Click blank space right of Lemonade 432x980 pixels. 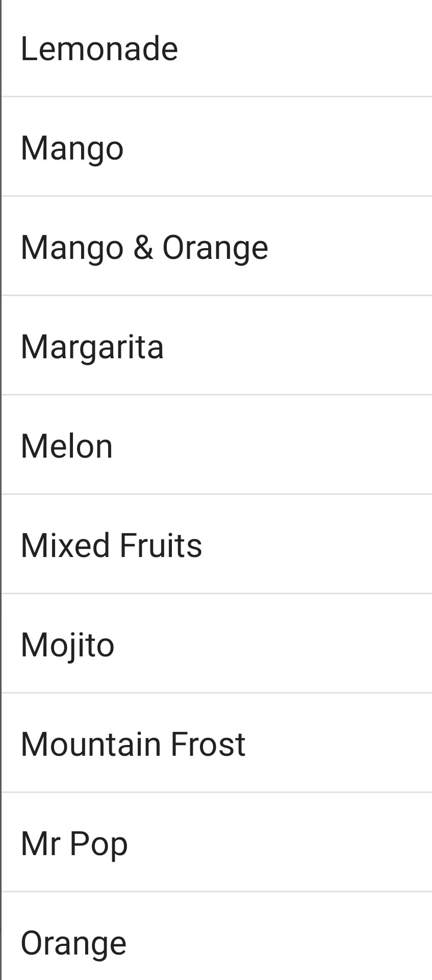click(316, 49)
